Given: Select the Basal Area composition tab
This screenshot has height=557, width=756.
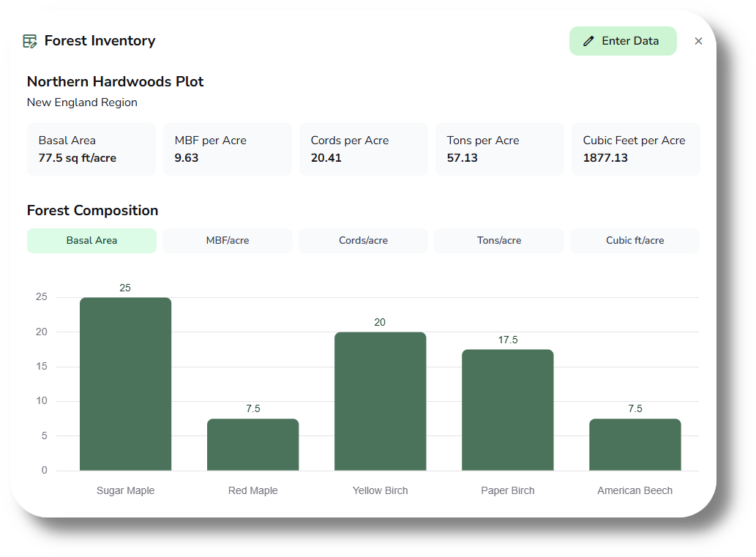Looking at the screenshot, I should [x=91, y=240].
